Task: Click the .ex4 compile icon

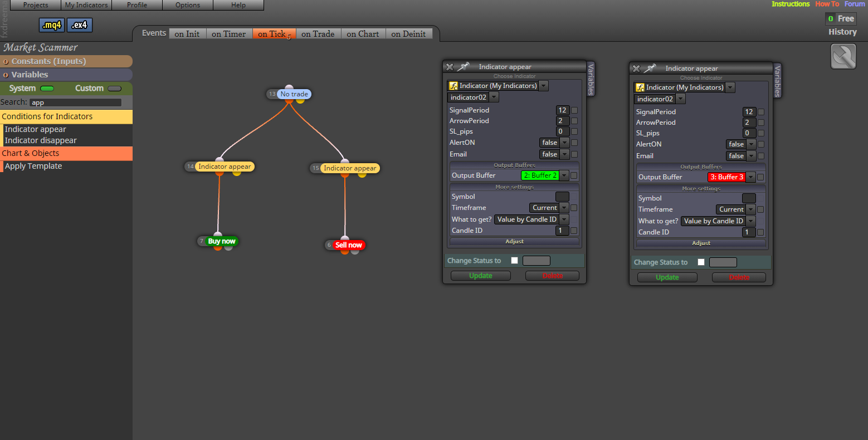Action: tap(80, 25)
